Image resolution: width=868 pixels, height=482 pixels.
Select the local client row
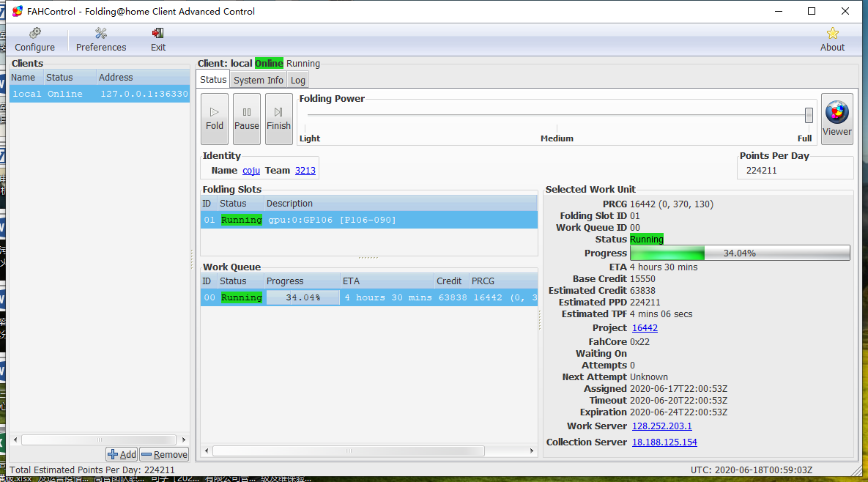pyautogui.click(x=100, y=94)
